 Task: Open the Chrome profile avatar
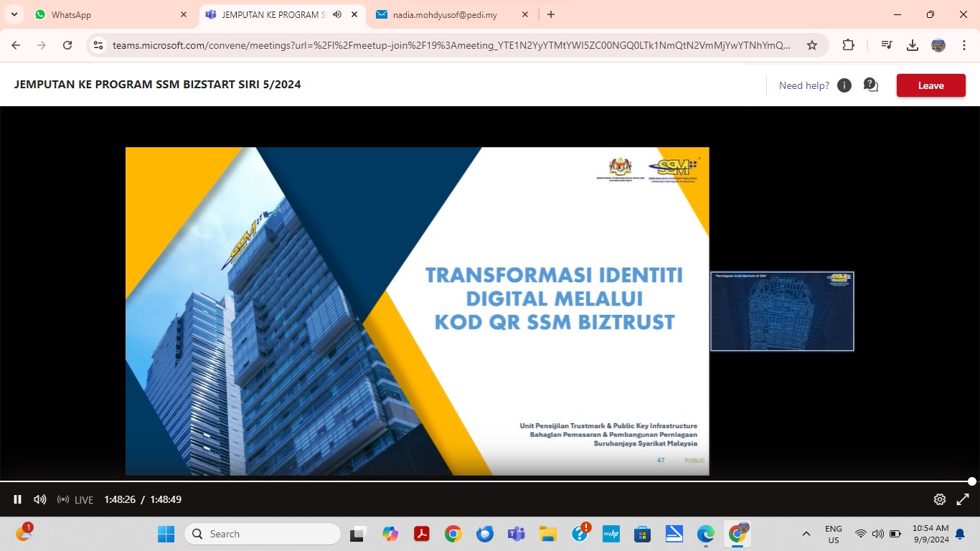(938, 45)
